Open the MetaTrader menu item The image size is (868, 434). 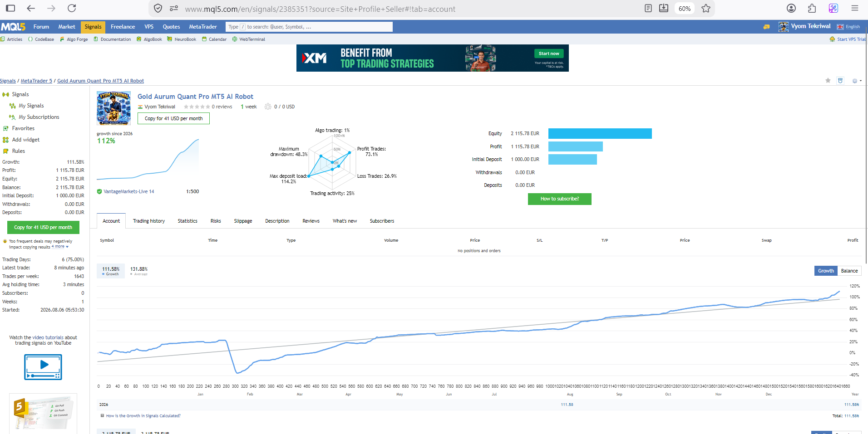[x=203, y=27]
